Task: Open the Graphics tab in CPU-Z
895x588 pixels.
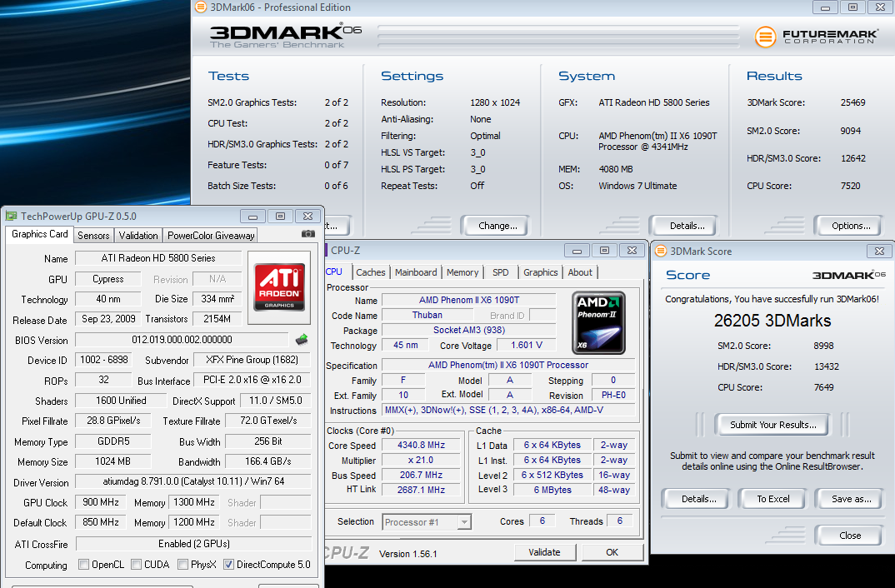Action: (541, 272)
